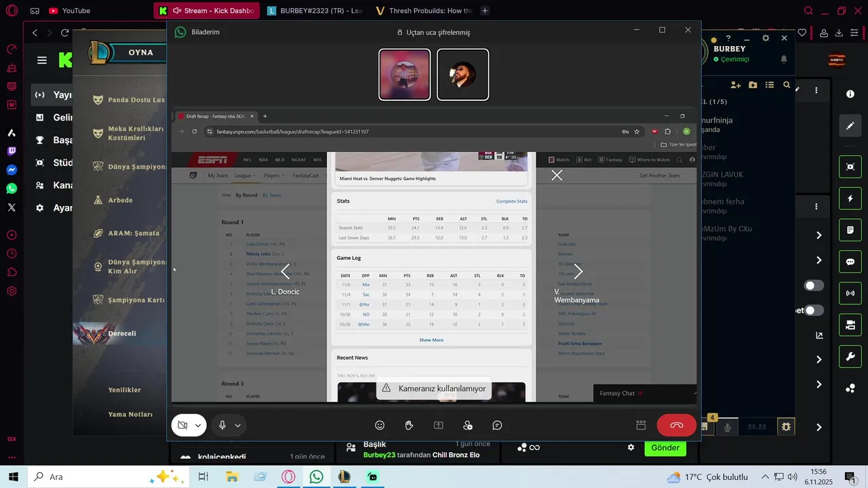Image resolution: width=868 pixels, height=488 pixels.
Task: Click info icon in Kick sidebar
Action: click(850, 94)
